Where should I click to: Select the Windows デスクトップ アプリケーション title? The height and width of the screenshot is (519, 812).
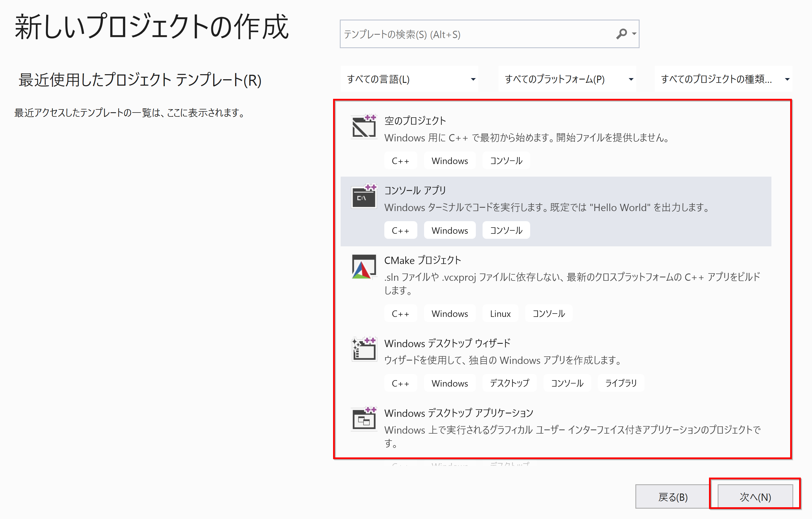[459, 413]
